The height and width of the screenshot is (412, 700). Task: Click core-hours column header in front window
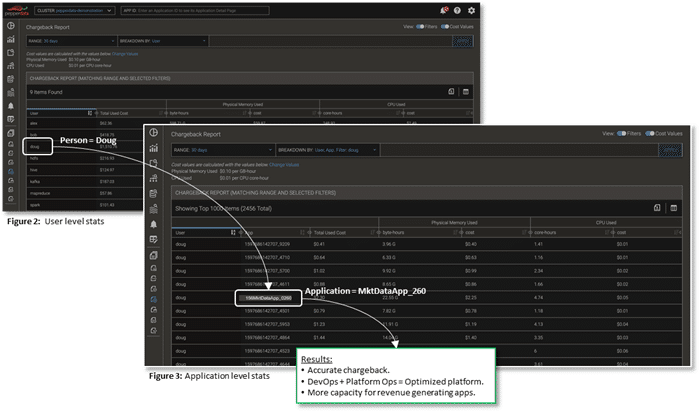(x=545, y=233)
